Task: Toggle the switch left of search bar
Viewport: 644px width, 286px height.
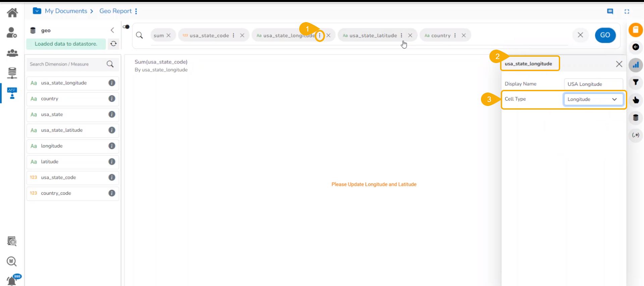Action: (x=126, y=27)
